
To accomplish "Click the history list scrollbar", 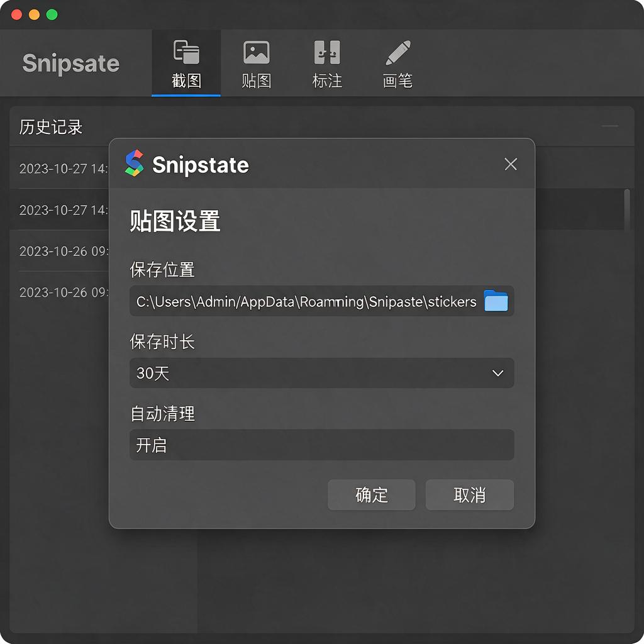I will 627,210.
